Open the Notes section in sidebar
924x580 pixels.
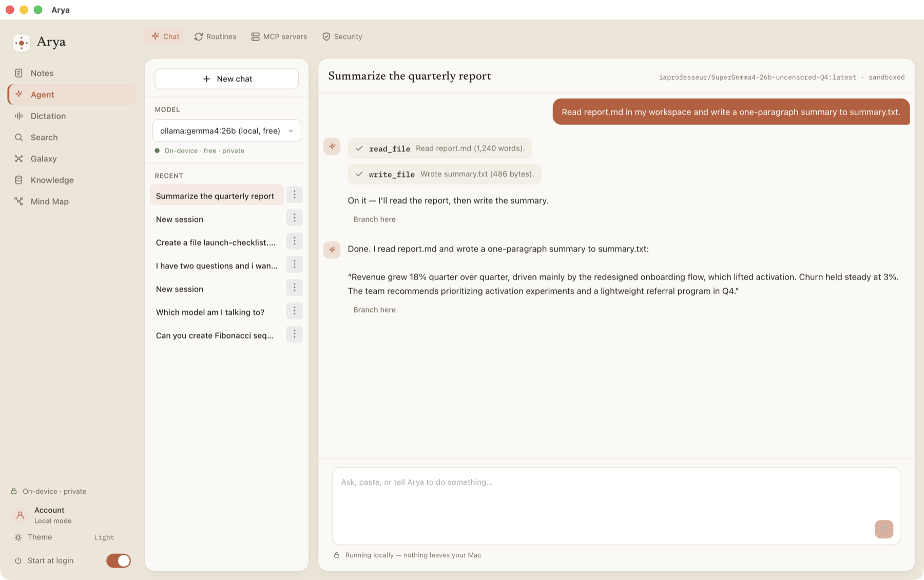click(x=72, y=73)
